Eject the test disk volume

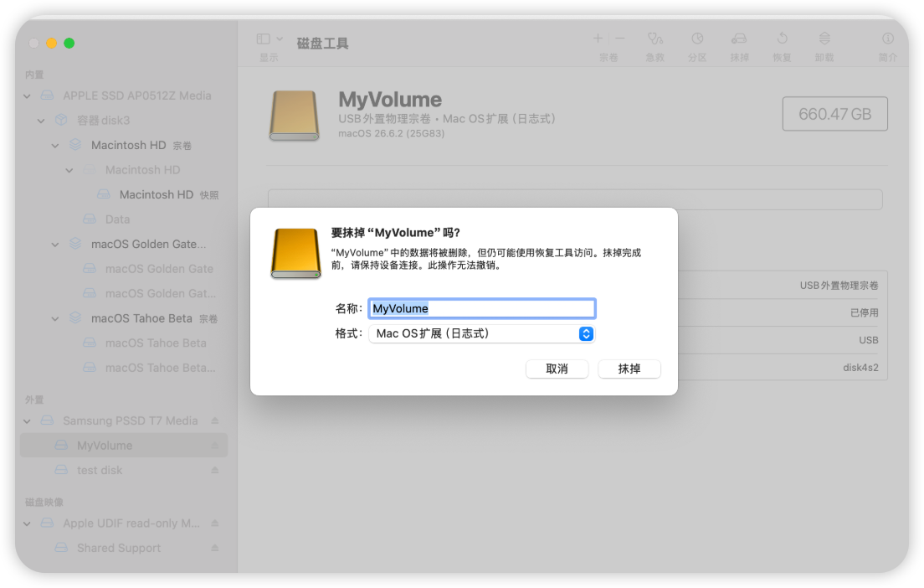click(215, 470)
